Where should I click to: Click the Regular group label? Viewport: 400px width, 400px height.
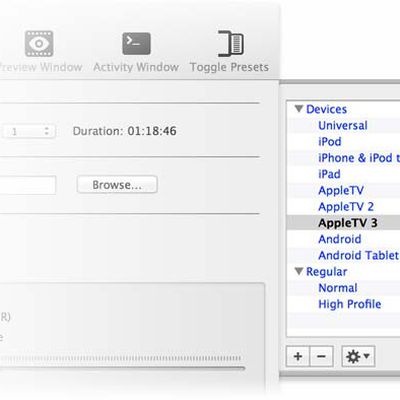point(326,272)
